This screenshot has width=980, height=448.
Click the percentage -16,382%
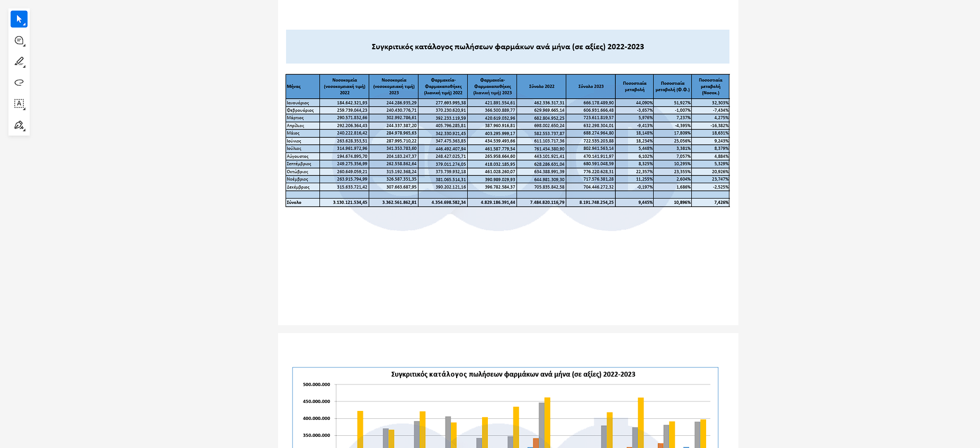point(720,126)
